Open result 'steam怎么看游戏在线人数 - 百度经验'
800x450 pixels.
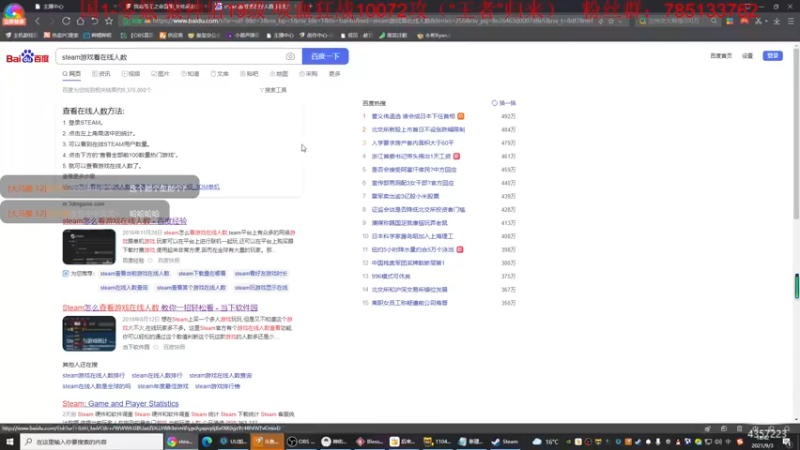click(x=124, y=221)
